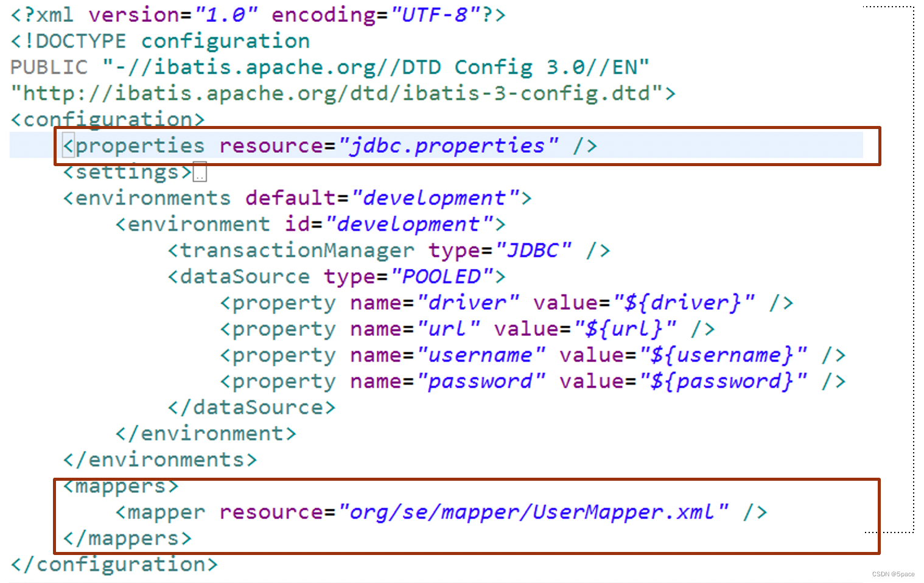
Task: Click the ${password} placeholder value
Action: [724, 381]
